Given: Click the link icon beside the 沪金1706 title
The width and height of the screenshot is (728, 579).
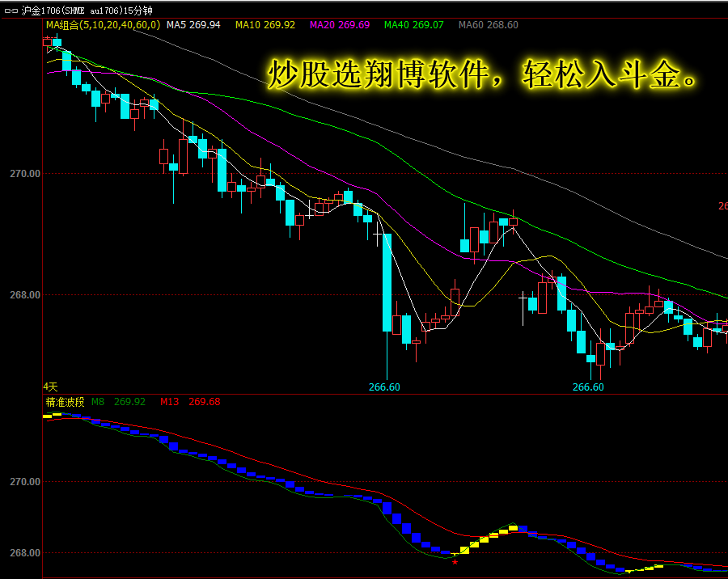Looking at the screenshot, I should [x=11, y=11].
